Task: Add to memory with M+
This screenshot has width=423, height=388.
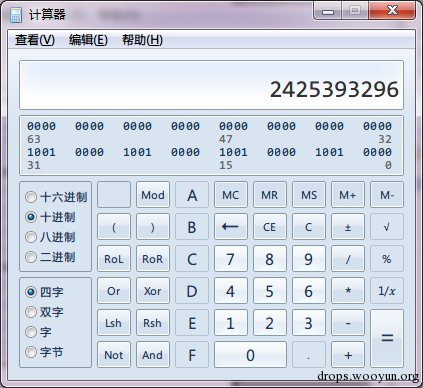Action: click(x=348, y=195)
